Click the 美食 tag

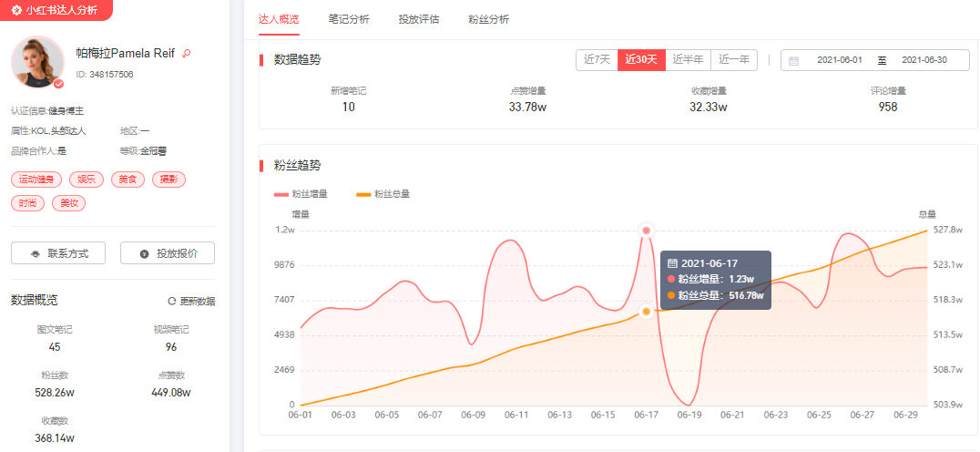tap(128, 180)
